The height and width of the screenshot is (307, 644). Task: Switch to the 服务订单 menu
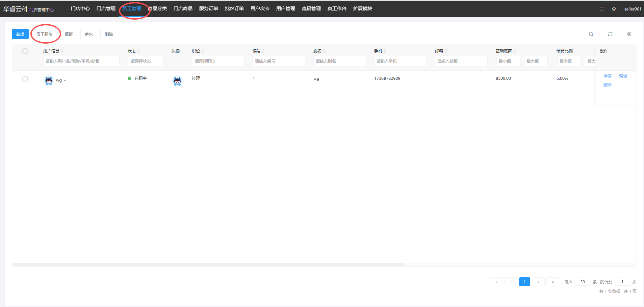208,8
